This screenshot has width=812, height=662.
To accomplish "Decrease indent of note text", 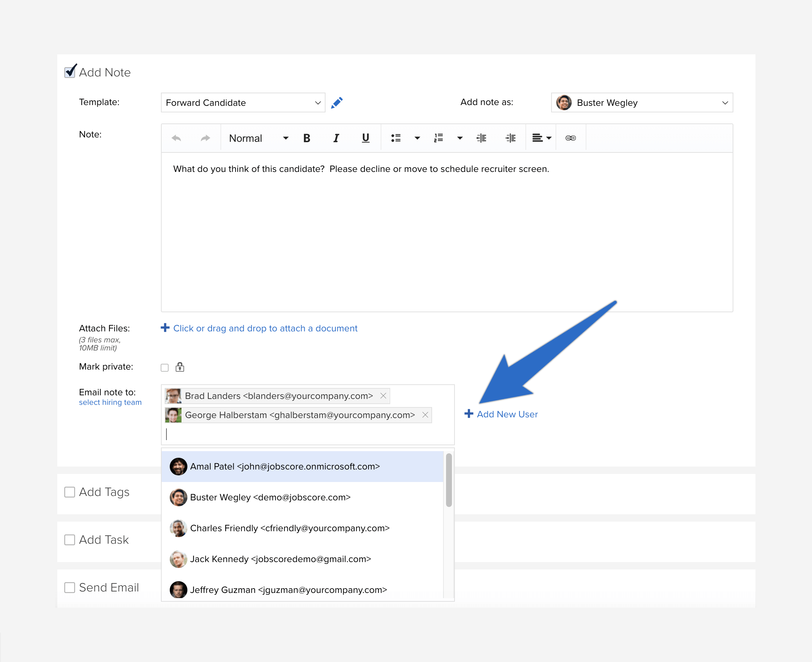I will coord(481,138).
